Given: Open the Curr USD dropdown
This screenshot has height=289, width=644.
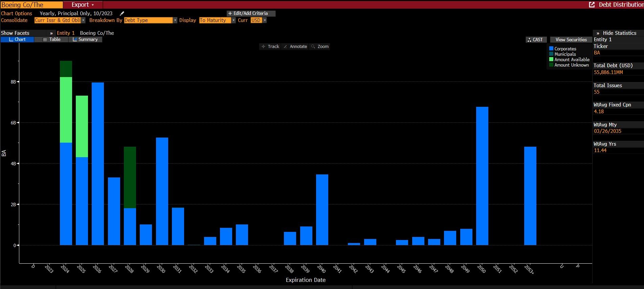Looking at the screenshot, I should [259, 20].
